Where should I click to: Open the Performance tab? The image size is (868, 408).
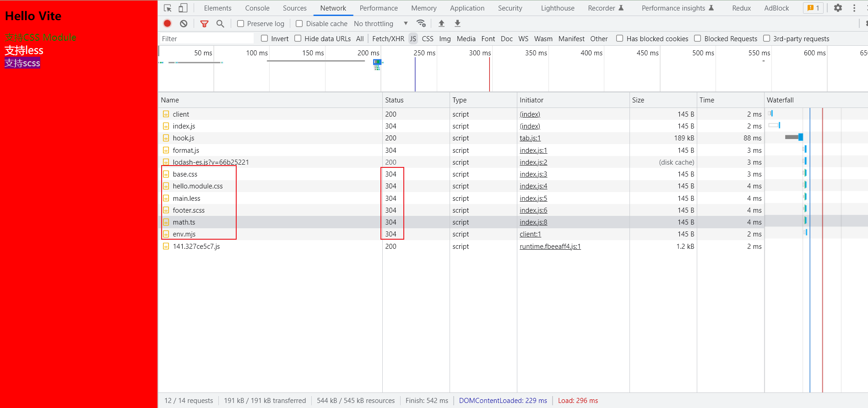(x=379, y=8)
